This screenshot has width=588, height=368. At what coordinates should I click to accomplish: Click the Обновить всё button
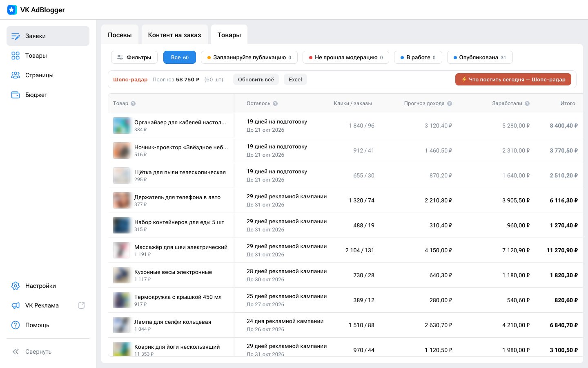pos(256,79)
